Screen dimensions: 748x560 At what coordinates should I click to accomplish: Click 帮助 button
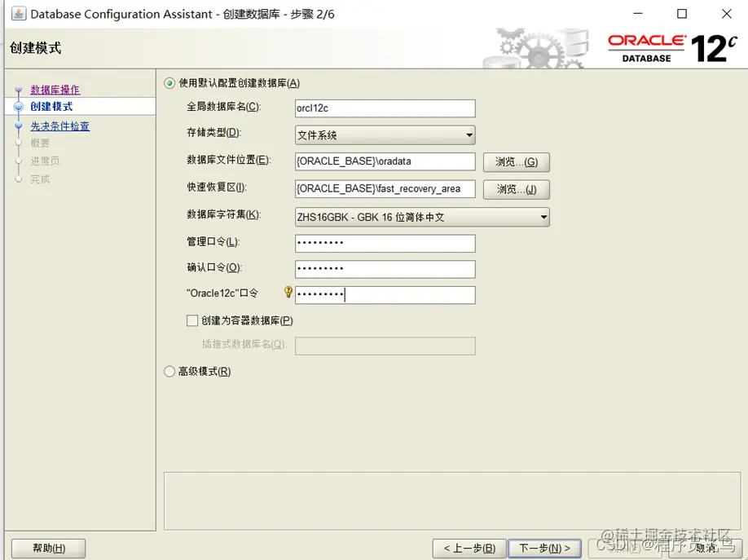coord(49,548)
